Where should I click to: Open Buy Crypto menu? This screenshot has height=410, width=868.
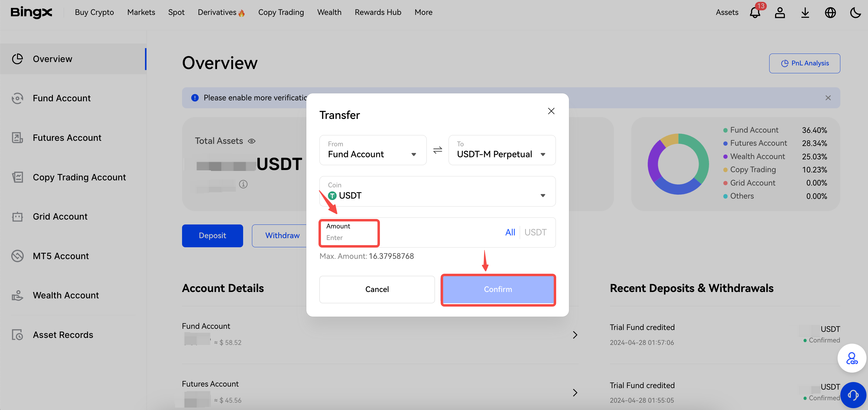click(94, 12)
